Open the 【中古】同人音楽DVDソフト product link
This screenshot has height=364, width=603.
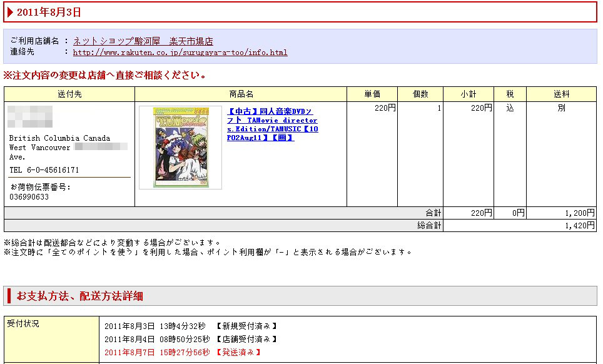(272, 124)
